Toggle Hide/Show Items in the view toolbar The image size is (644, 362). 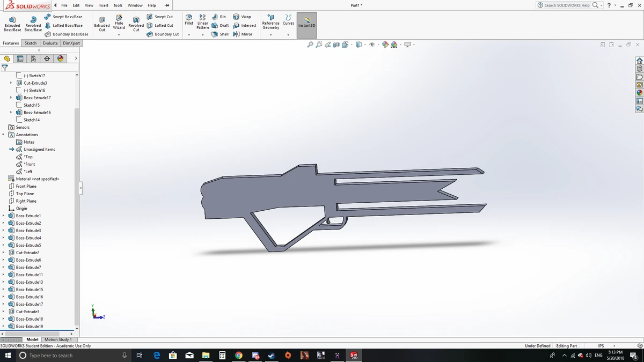[373, 45]
